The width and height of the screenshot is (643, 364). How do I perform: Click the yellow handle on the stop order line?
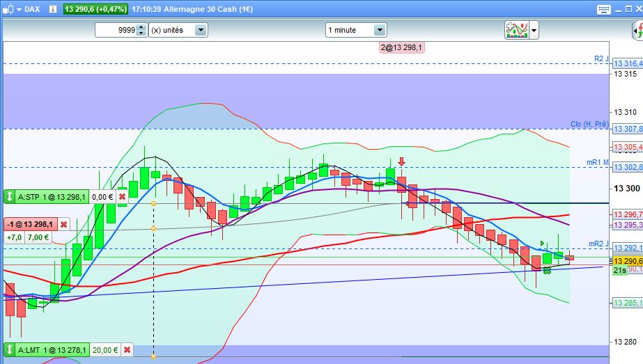[x=153, y=203]
